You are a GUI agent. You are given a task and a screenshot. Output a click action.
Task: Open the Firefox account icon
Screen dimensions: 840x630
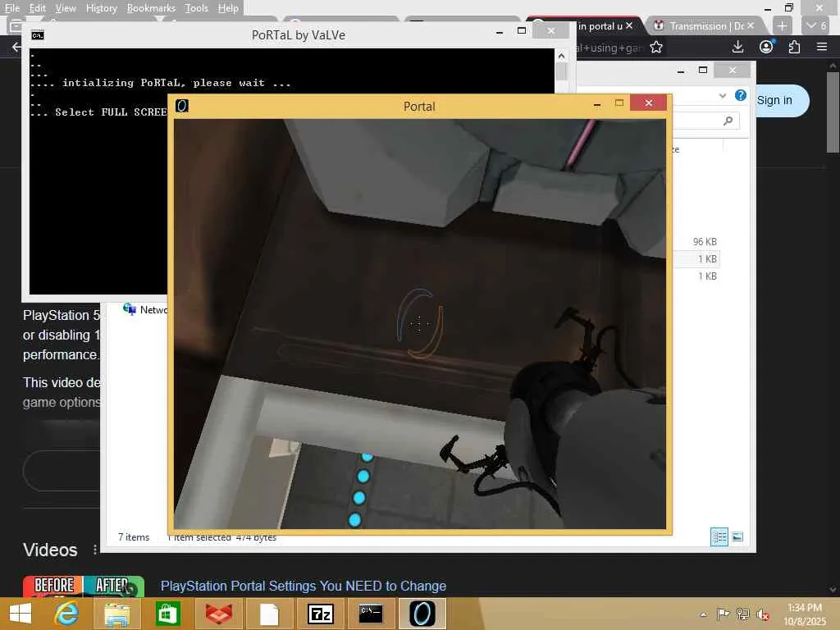766,47
